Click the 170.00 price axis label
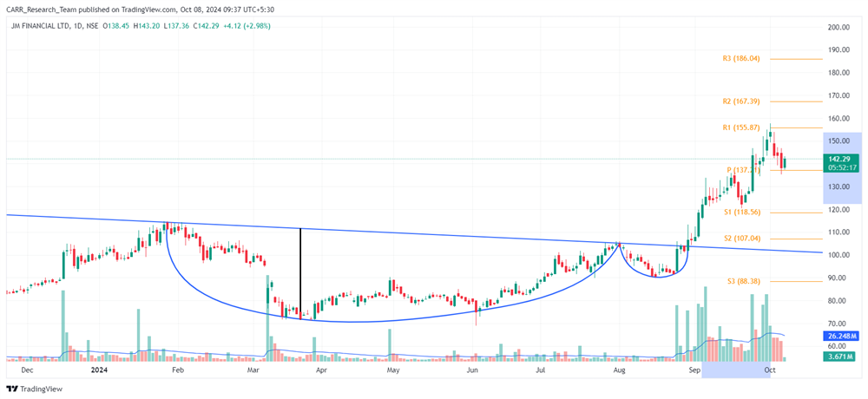The width and height of the screenshot is (868, 399). point(838,95)
